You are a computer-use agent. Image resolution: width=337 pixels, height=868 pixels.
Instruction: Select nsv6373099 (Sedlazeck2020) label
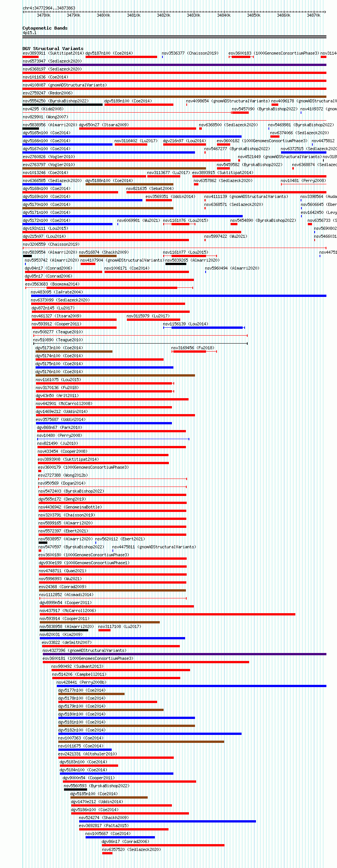(x=61, y=300)
